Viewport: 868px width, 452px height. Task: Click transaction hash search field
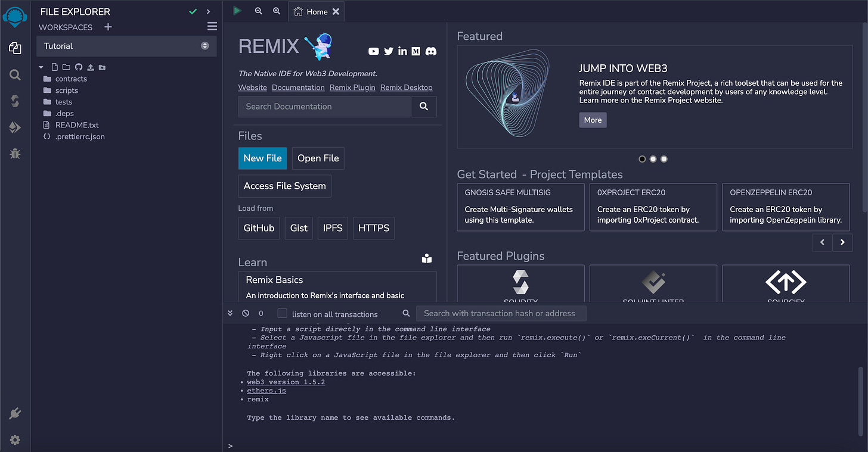[x=501, y=313]
